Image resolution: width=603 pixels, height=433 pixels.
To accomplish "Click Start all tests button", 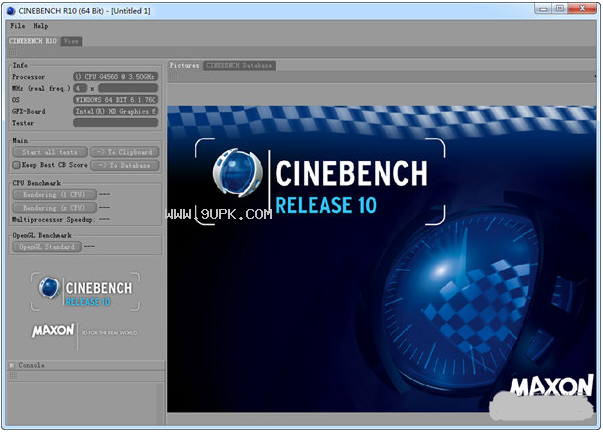I will pyautogui.click(x=50, y=152).
